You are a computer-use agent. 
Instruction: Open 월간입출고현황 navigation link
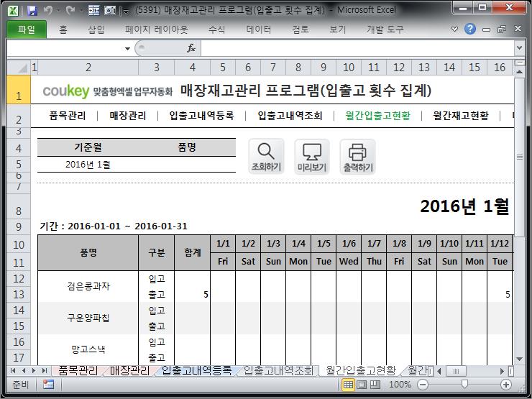(x=377, y=116)
